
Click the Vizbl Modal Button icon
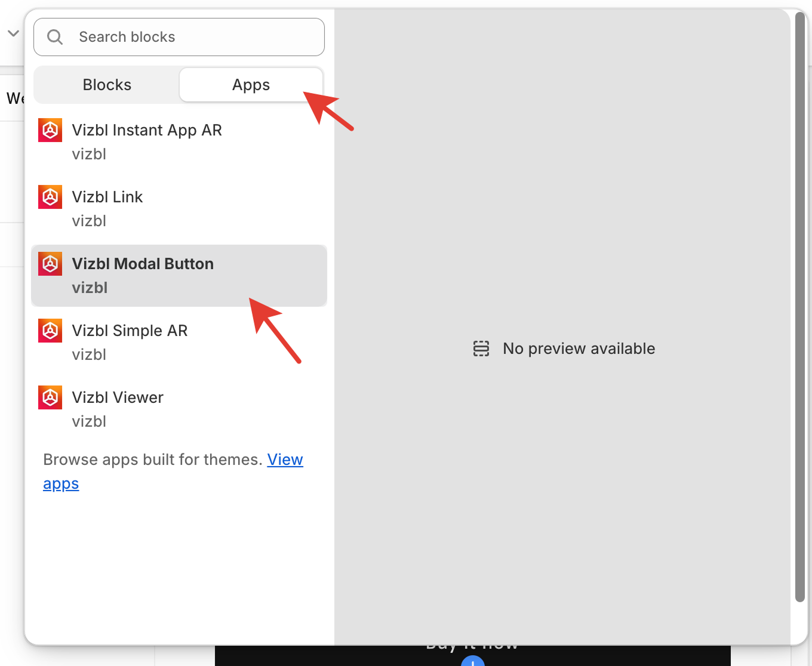point(50,264)
